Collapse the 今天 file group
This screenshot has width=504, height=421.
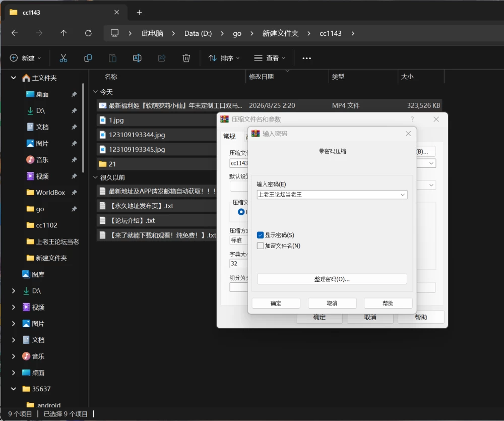coord(95,92)
